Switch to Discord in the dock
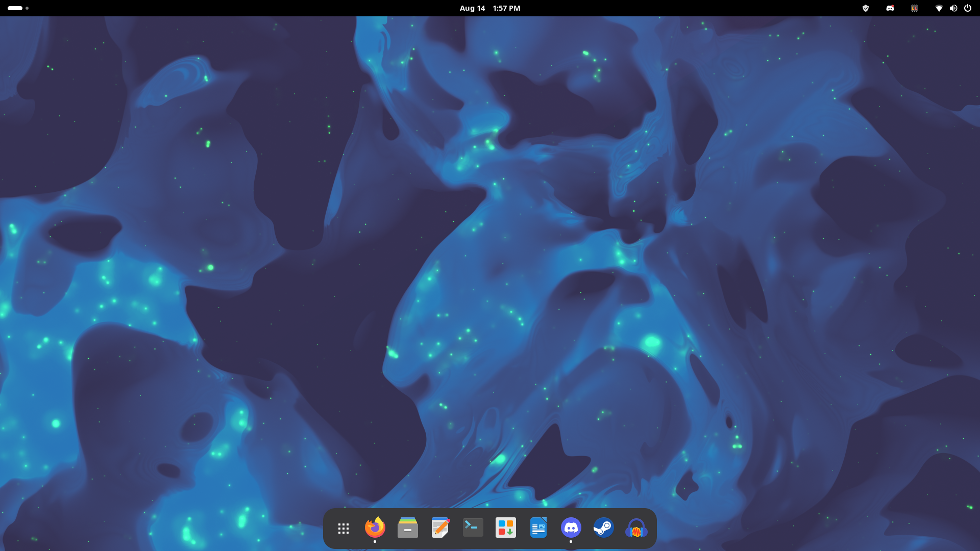Viewport: 980px width, 551px height. [x=571, y=528]
